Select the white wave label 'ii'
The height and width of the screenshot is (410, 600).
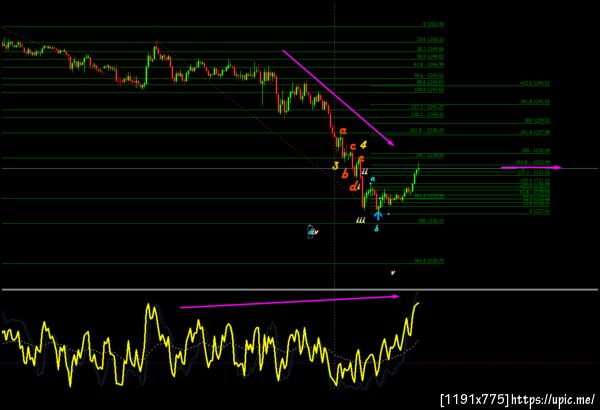pyautogui.click(x=365, y=171)
